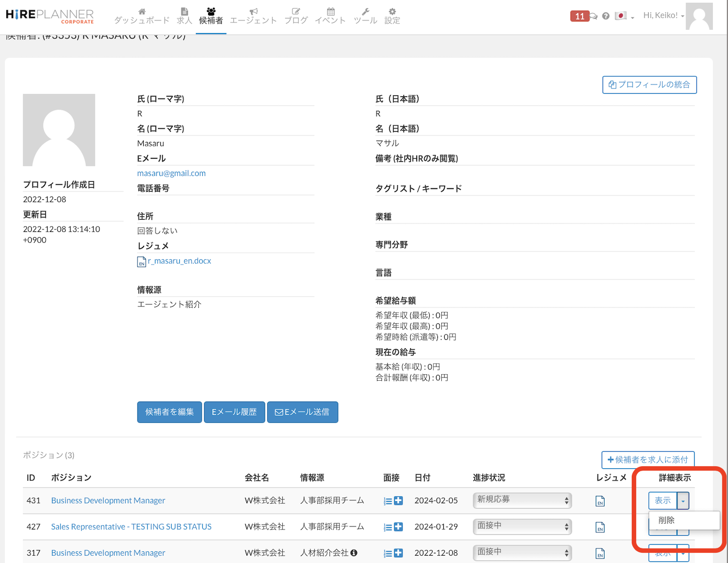
Task: Click the 候補者を編集 button
Action: coord(169,412)
